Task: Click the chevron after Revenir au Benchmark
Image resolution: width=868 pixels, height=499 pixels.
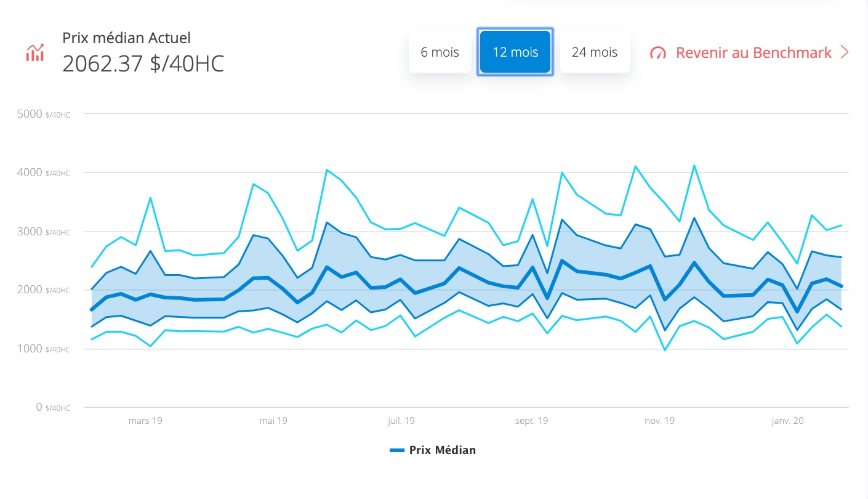Action: [845, 52]
